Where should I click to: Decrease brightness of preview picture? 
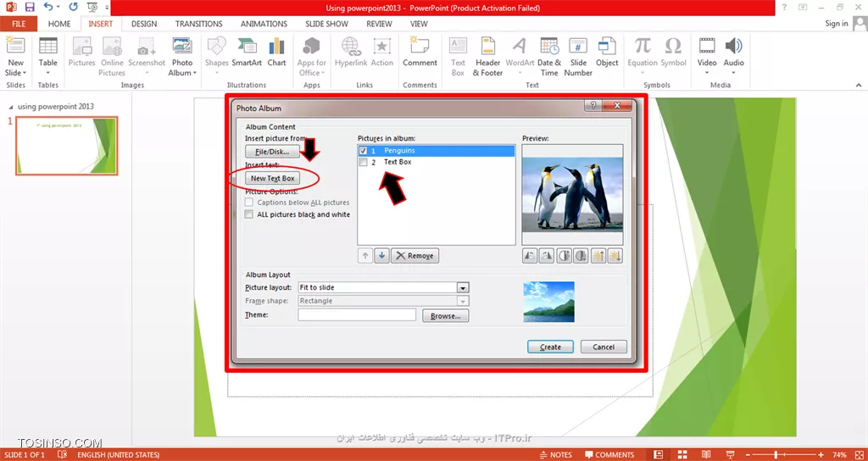[615, 256]
